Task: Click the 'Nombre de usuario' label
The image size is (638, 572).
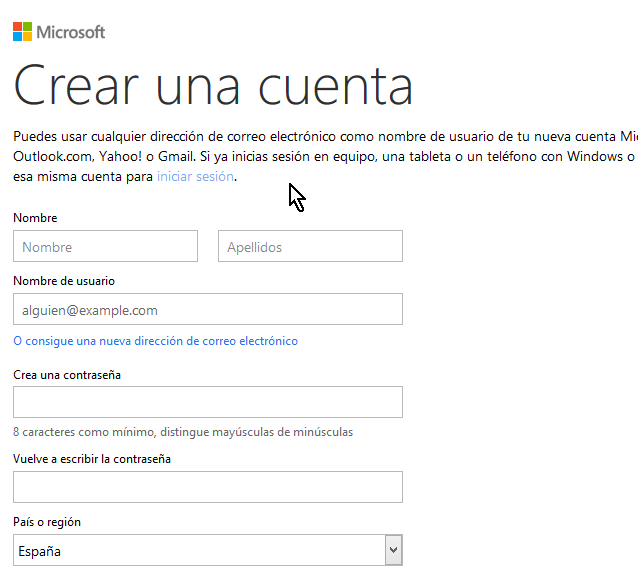Action: pyautogui.click(x=64, y=281)
